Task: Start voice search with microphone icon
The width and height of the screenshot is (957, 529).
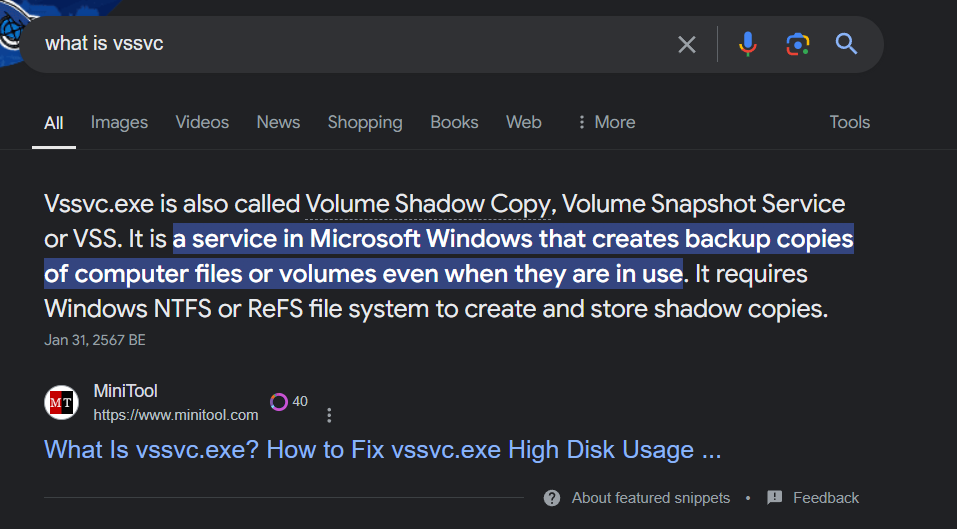Action: point(747,44)
